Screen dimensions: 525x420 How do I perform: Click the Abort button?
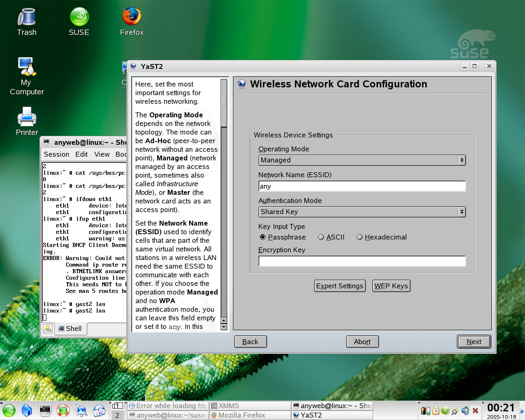(362, 342)
